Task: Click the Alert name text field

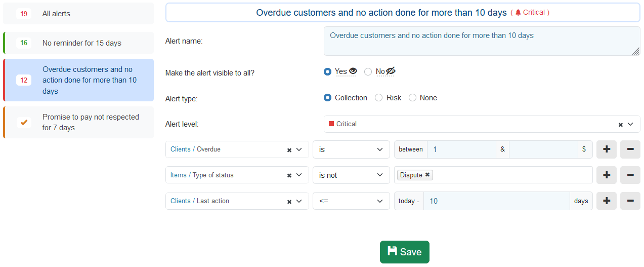Action: click(482, 41)
